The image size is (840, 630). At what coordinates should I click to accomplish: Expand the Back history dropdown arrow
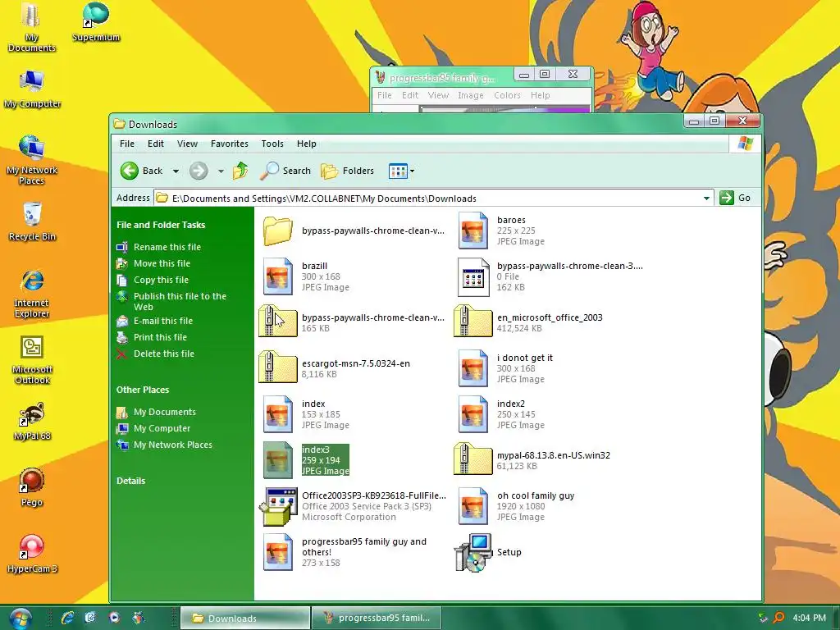176,171
